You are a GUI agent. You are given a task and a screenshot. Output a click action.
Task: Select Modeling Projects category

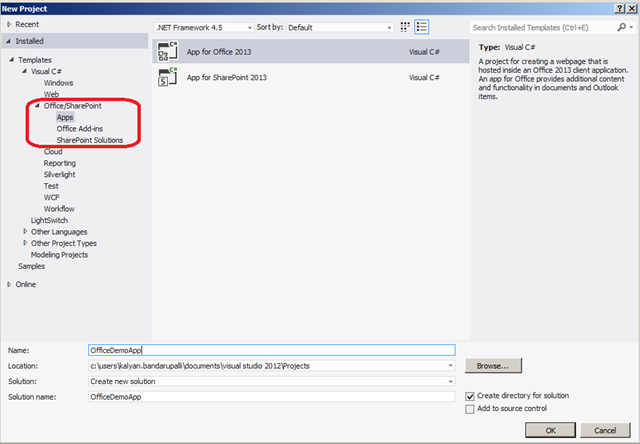(59, 254)
